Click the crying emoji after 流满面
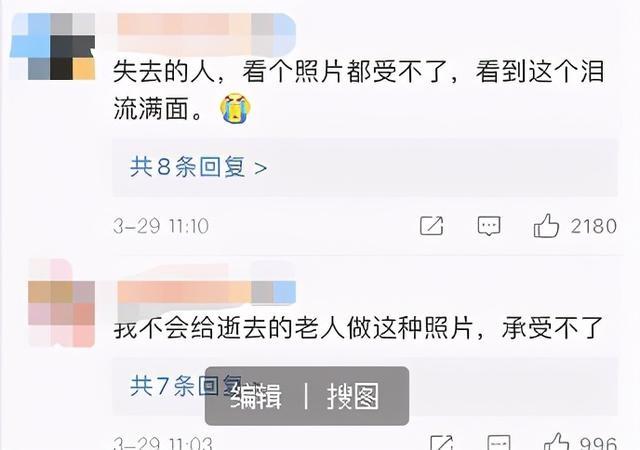The height and width of the screenshot is (450, 640). coord(236,108)
